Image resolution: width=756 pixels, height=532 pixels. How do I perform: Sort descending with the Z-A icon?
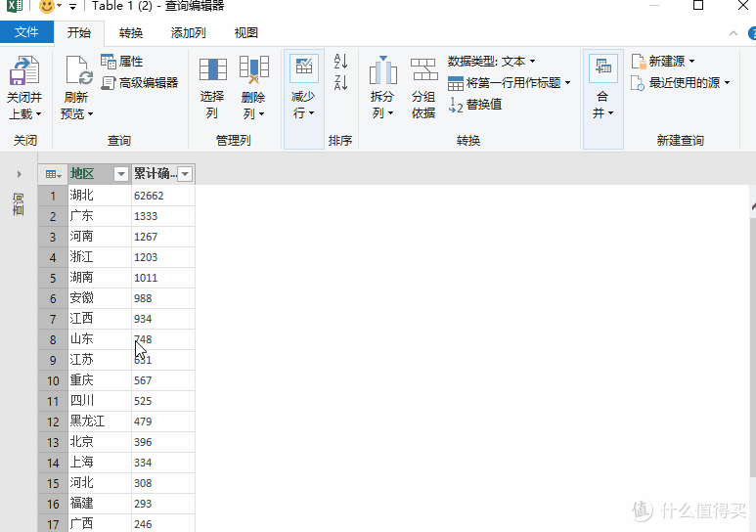point(340,83)
